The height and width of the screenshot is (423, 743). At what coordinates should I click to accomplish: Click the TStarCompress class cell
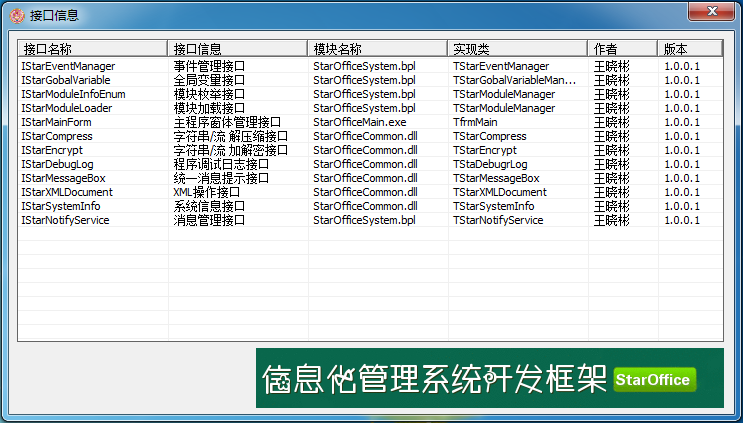tap(489, 136)
